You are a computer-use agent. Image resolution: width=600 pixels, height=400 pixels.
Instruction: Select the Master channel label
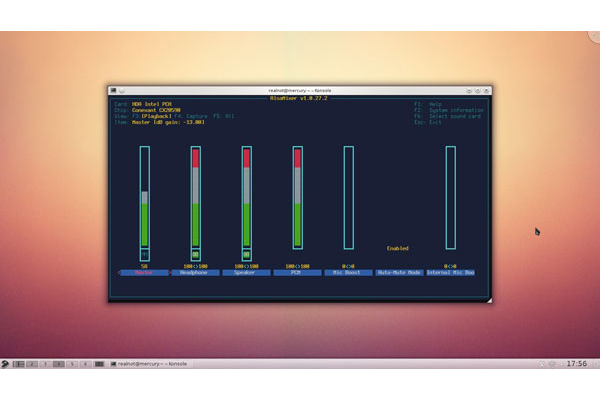(144, 273)
